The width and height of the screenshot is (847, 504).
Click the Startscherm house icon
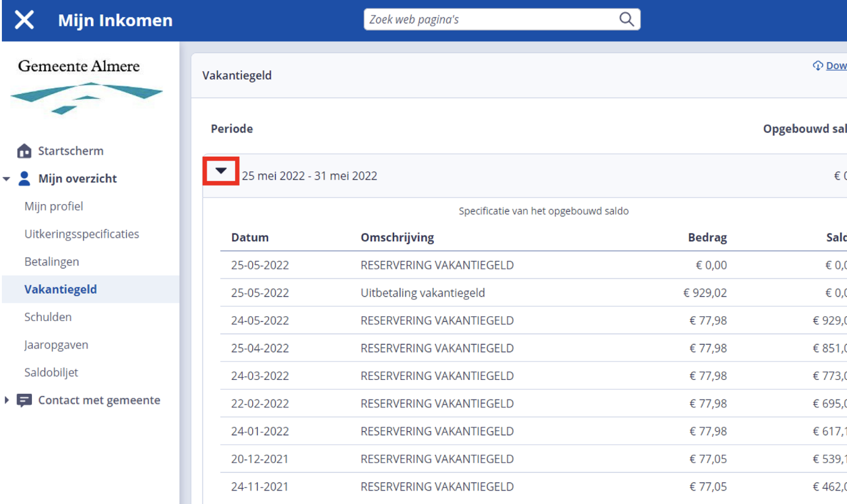click(x=24, y=151)
